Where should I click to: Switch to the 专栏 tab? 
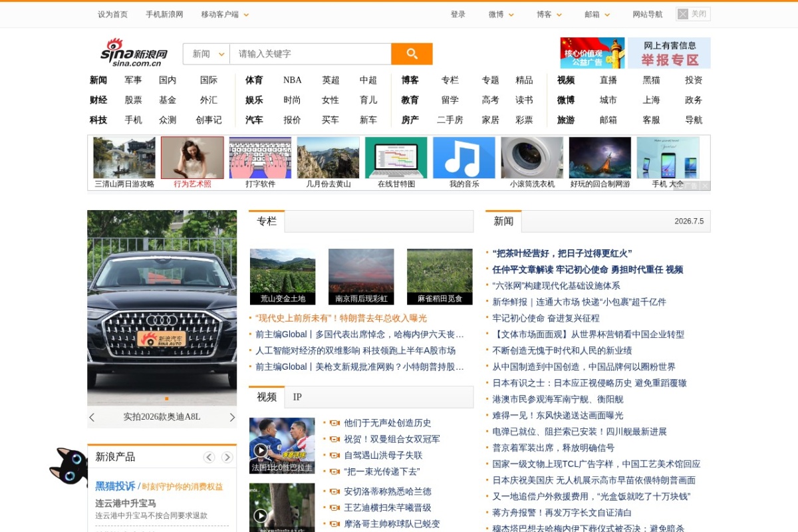click(267, 221)
